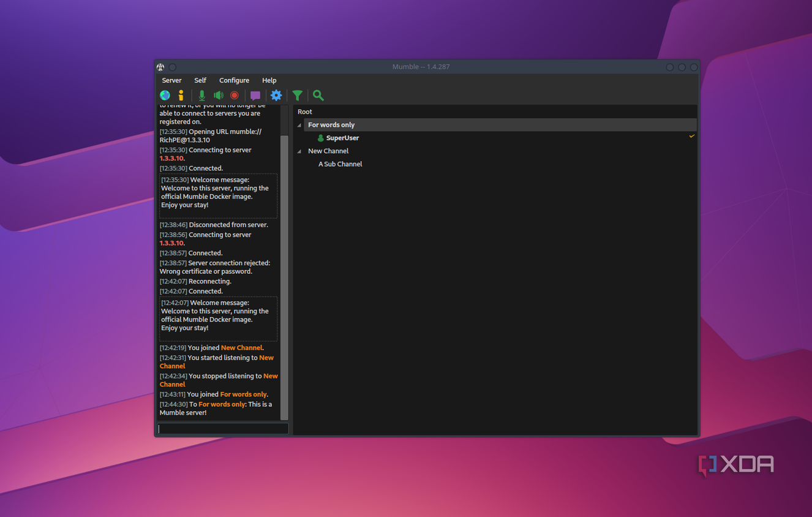Select the Root channel
This screenshot has height=517, width=812.
pyautogui.click(x=305, y=111)
